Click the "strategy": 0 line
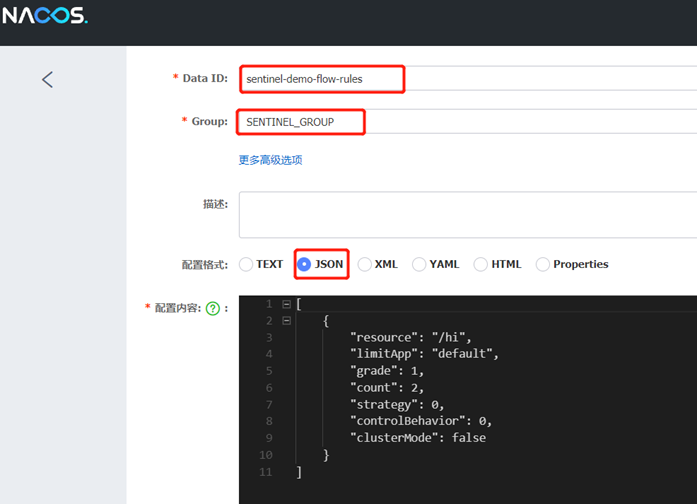 (397, 404)
